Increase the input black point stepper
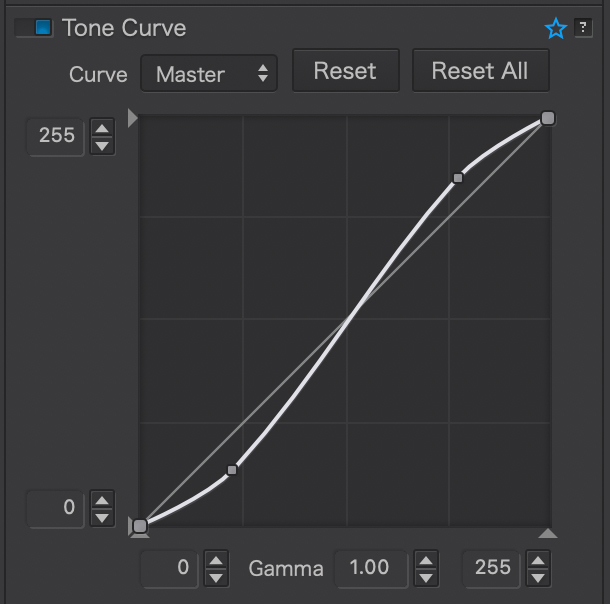The width and height of the screenshot is (610, 604). (x=216, y=560)
